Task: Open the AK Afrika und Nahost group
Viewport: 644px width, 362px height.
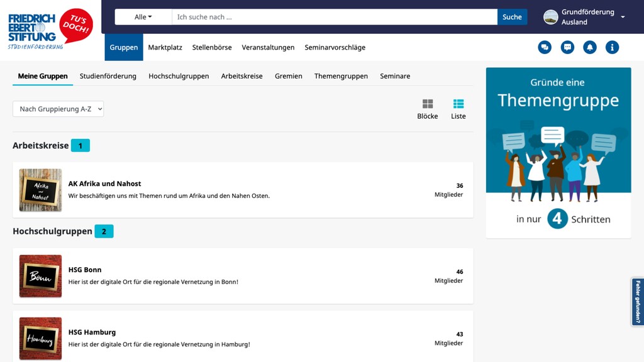Action: pos(104,184)
